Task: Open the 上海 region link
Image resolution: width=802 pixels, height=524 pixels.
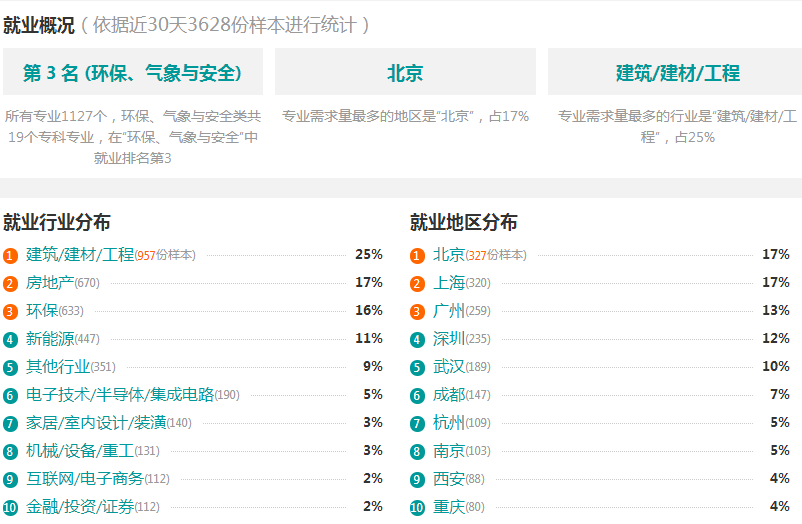Action: pos(449,282)
